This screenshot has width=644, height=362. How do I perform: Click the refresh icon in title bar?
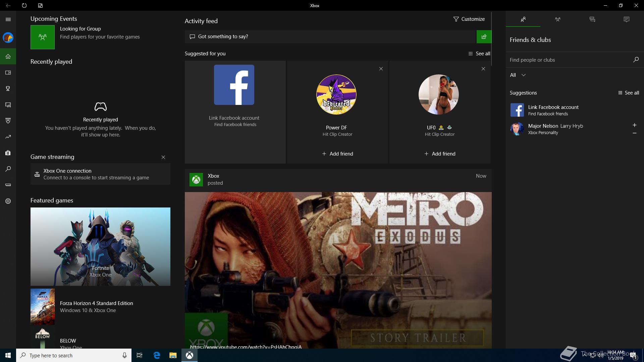pos(24,5)
